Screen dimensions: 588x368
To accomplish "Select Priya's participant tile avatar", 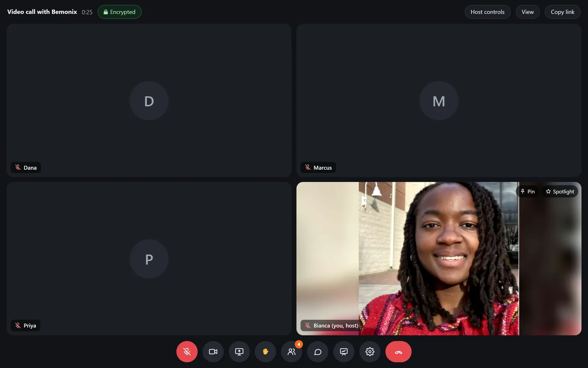I will point(149,259).
